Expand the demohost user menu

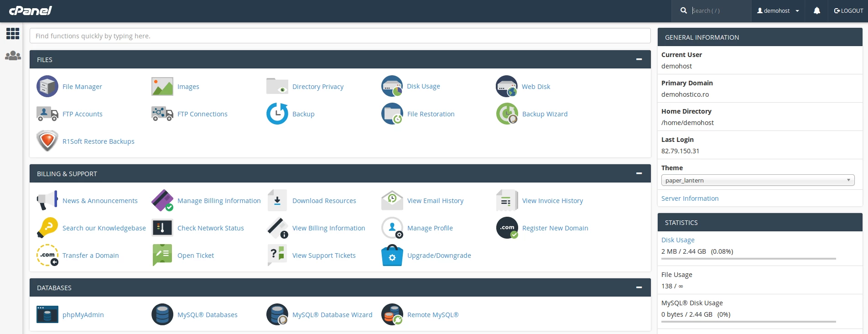(778, 11)
